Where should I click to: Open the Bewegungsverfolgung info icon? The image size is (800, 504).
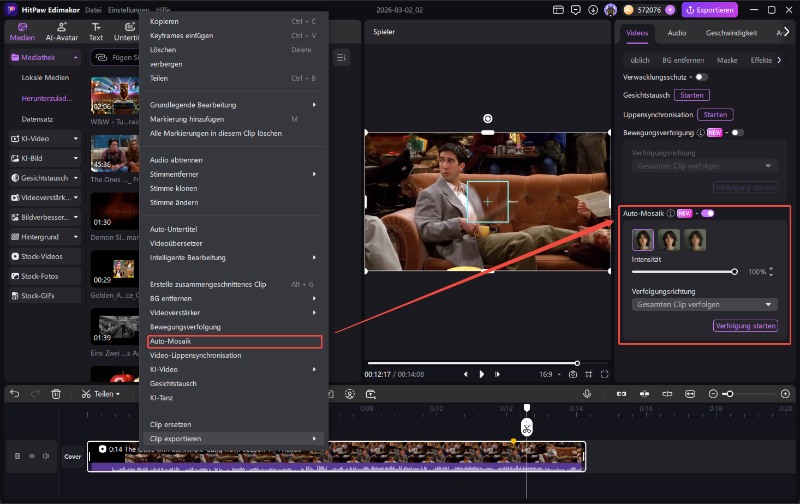coord(701,133)
